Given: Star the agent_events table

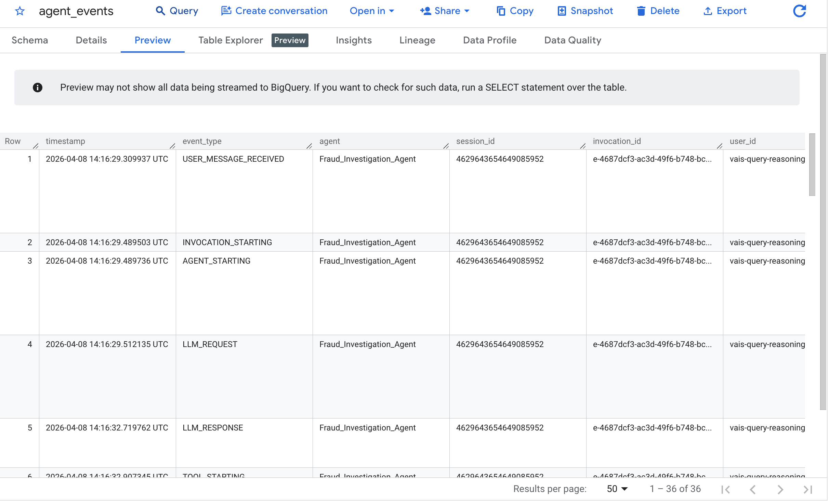Looking at the screenshot, I should (19, 11).
